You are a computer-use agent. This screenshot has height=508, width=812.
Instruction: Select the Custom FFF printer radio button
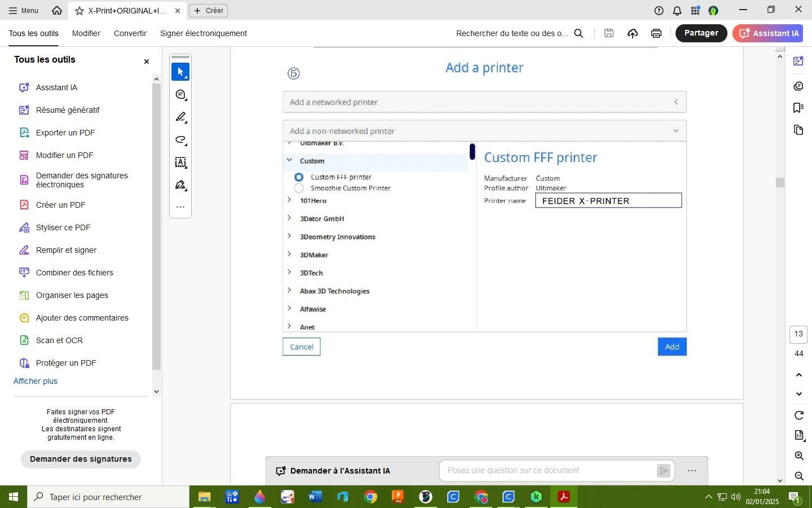[x=299, y=177]
